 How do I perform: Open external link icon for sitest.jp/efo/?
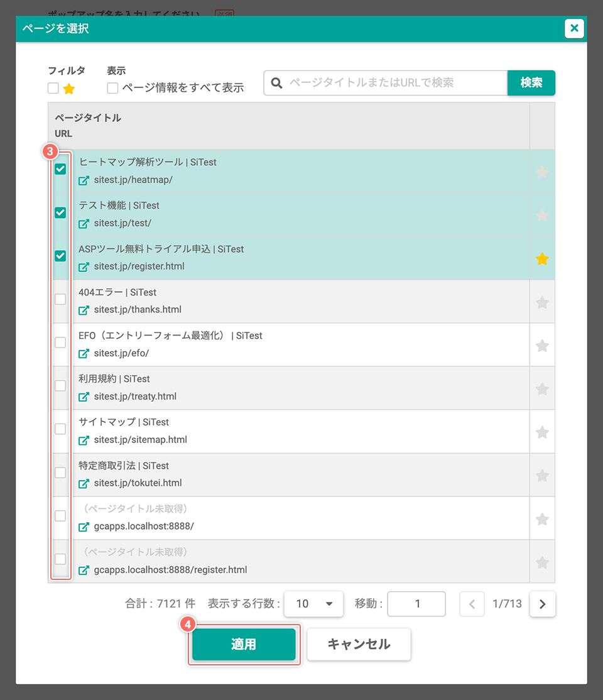pos(84,354)
